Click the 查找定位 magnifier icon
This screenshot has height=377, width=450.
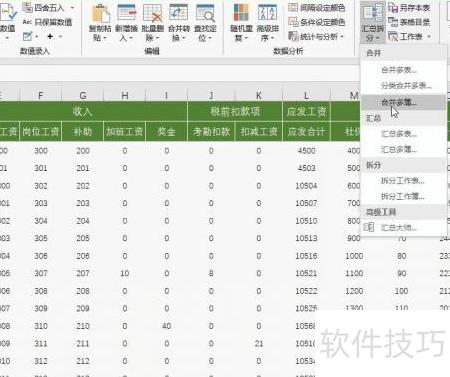205,14
